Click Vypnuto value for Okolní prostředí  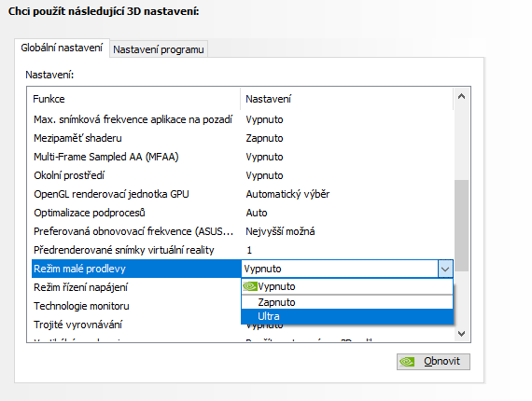point(264,175)
